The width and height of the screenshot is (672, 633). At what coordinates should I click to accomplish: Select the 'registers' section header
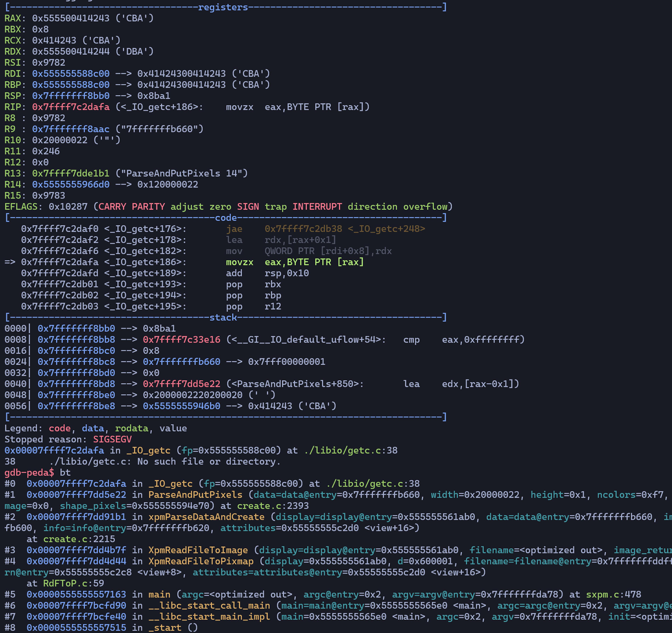(x=223, y=7)
